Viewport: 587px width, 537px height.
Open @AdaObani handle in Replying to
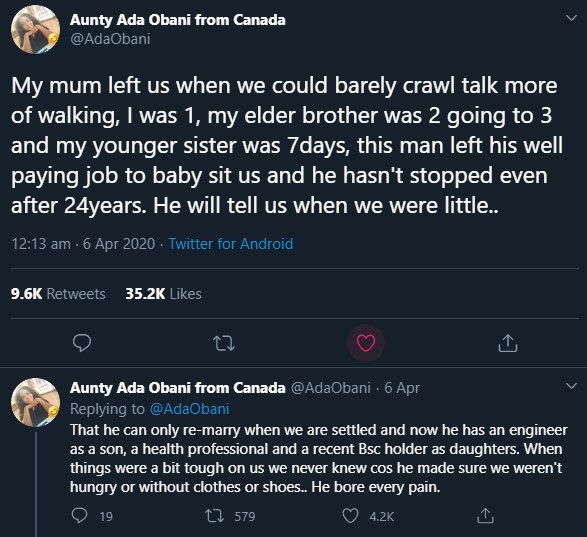pyautogui.click(x=189, y=409)
